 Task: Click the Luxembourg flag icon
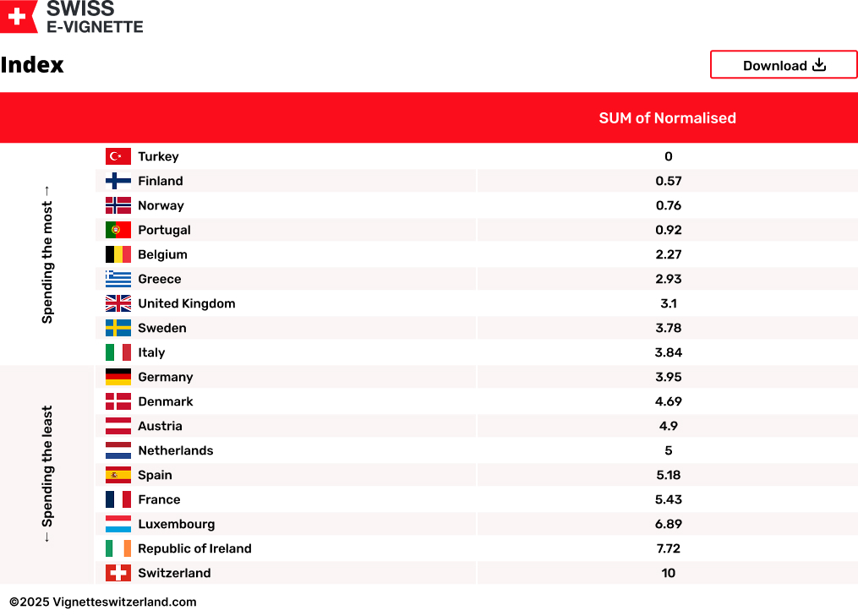point(118,524)
